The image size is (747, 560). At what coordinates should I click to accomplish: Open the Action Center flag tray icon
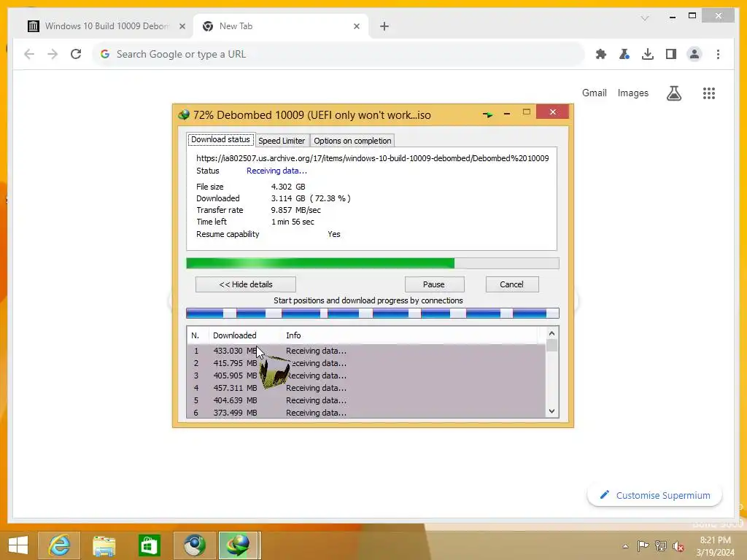[x=643, y=545]
